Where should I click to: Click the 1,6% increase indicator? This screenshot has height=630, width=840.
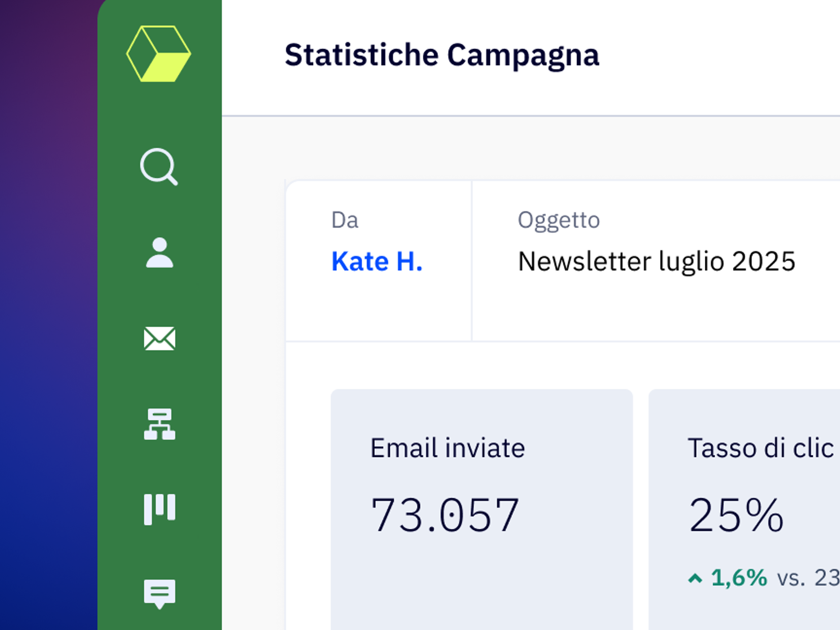coord(739,577)
